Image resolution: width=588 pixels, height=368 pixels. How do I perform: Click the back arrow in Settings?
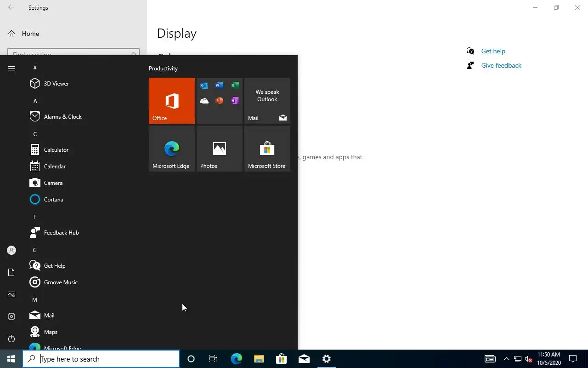(x=11, y=7)
